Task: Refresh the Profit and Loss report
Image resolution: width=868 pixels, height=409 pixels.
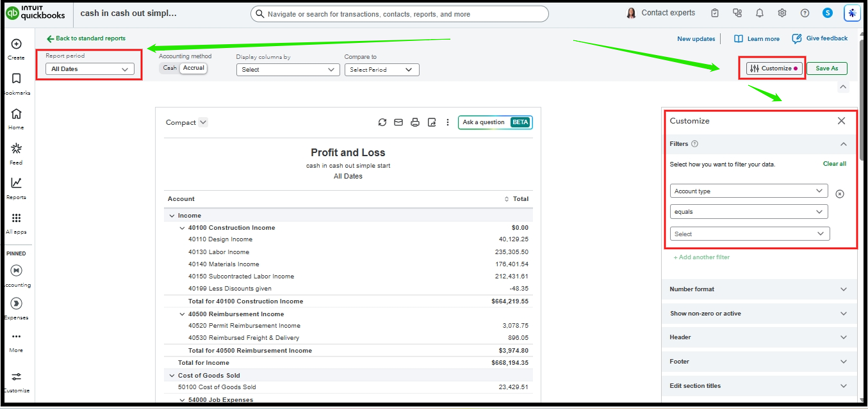Action: point(382,122)
